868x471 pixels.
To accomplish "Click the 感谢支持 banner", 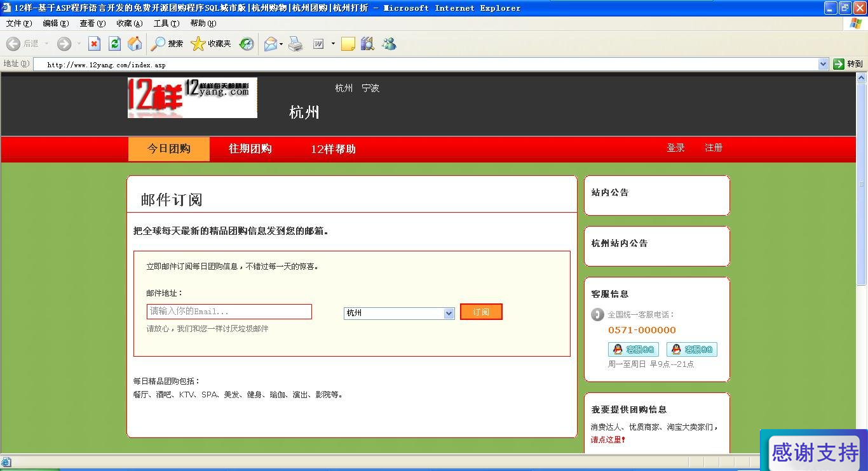I will 814,451.
